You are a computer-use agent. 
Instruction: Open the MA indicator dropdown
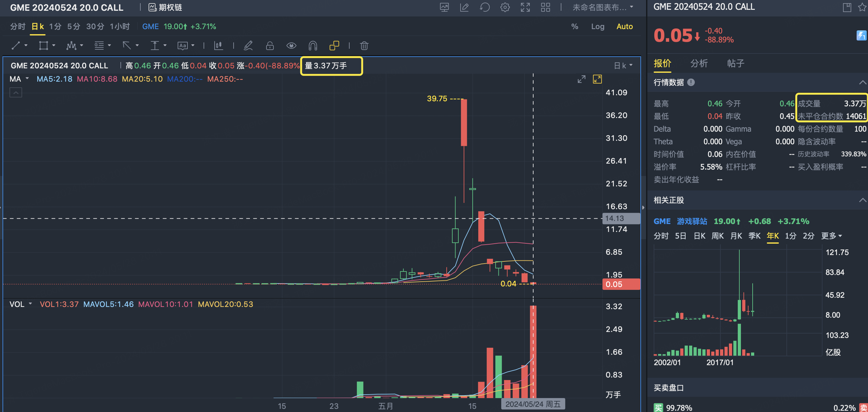tap(19, 79)
